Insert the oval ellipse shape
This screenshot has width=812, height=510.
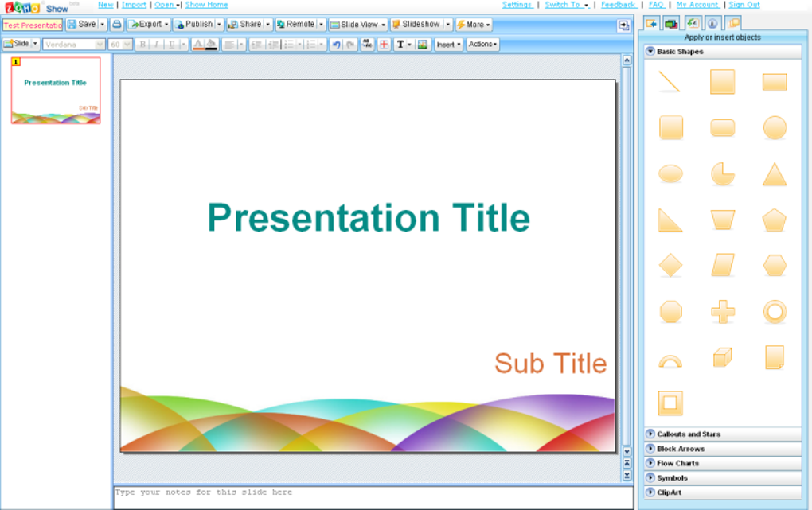(x=670, y=174)
